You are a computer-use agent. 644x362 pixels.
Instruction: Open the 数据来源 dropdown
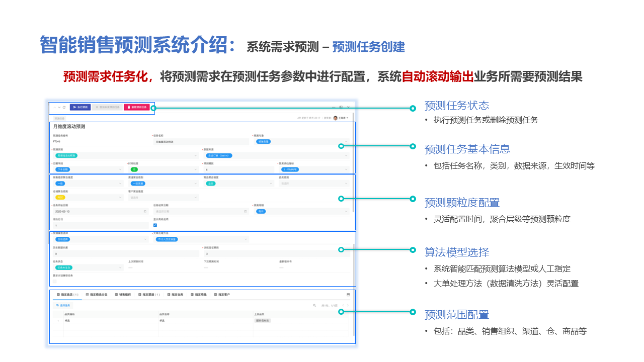coord(346,156)
